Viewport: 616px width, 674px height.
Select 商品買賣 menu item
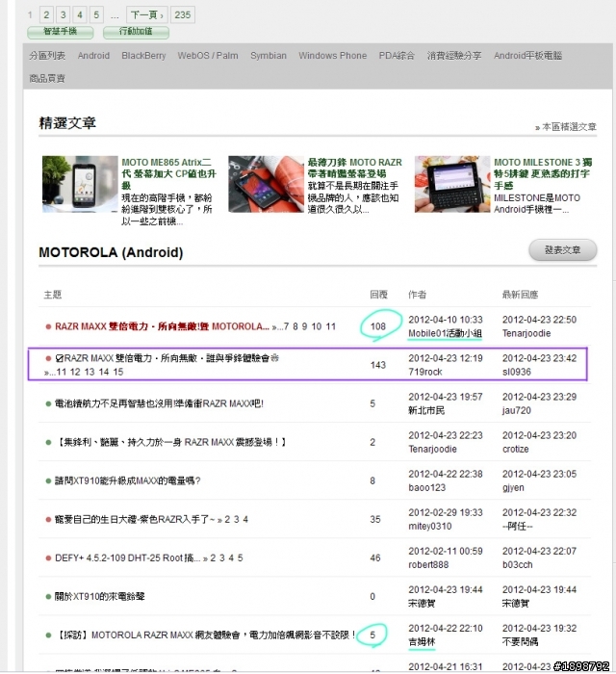[x=47, y=78]
